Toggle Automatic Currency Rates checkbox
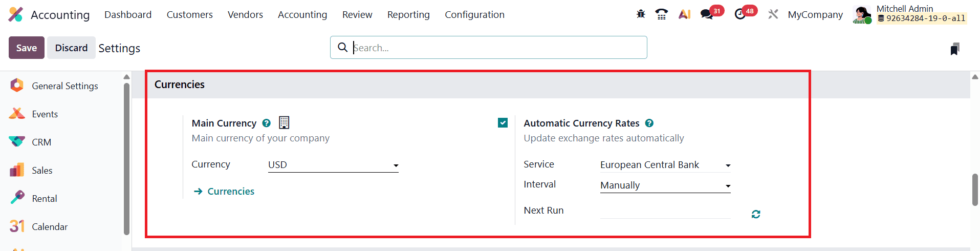 point(503,123)
